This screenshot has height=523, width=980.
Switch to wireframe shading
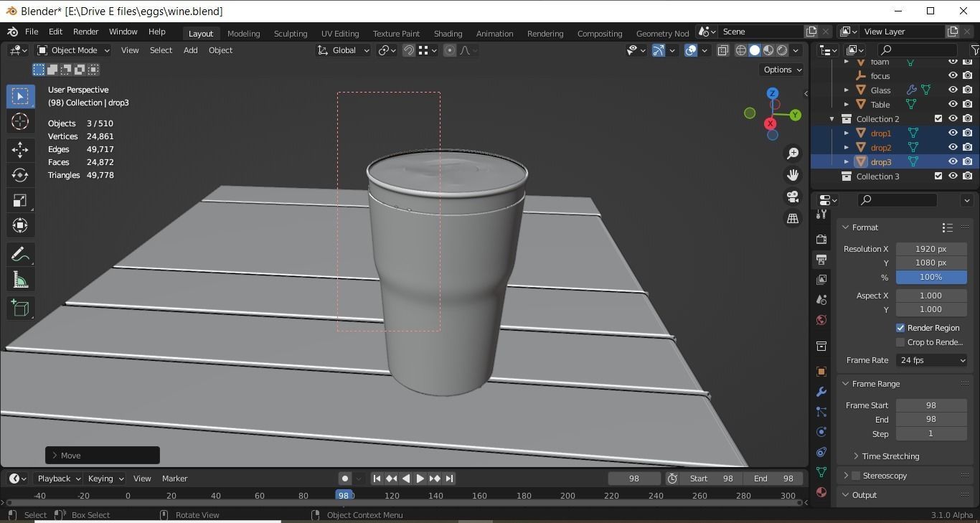pyautogui.click(x=741, y=50)
